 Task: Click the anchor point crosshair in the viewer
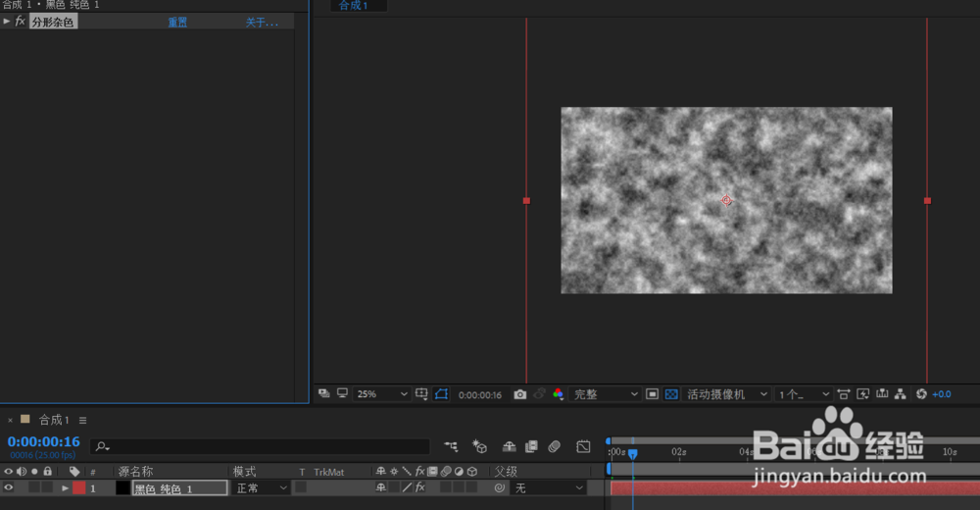pyautogui.click(x=726, y=200)
